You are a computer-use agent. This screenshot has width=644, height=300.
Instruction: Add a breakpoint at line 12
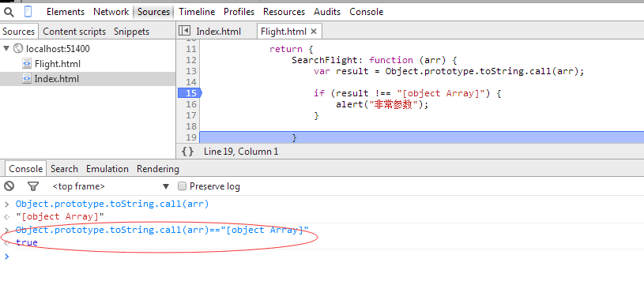click(x=191, y=60)
